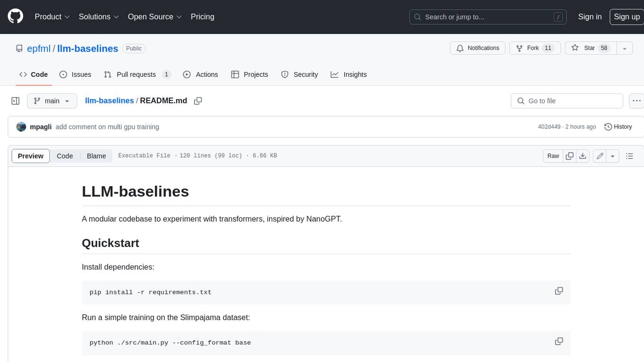Image resolution: width=644 pixels, height=362 pixels.
Task: Expand the Solutions menu
Action: point(99,17)
